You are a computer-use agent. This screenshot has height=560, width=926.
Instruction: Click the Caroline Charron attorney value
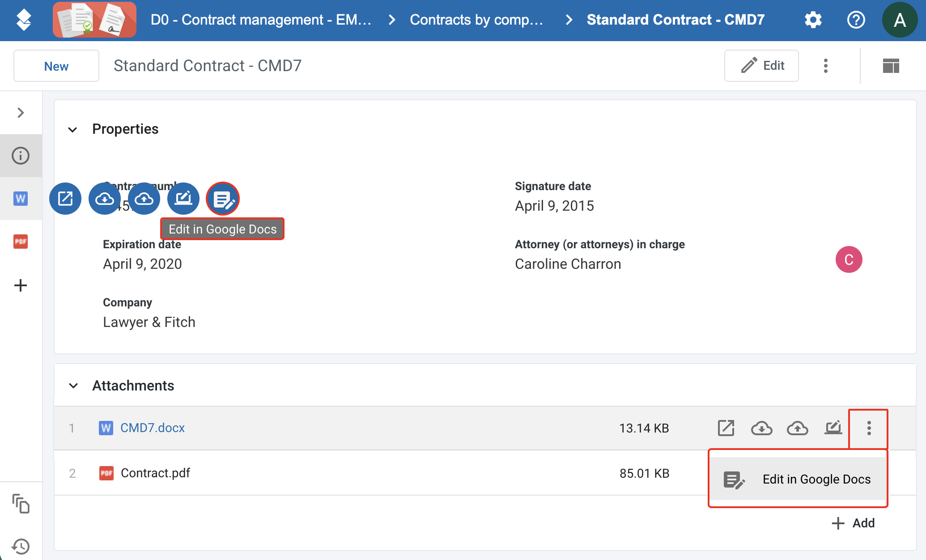pos(568,264)
